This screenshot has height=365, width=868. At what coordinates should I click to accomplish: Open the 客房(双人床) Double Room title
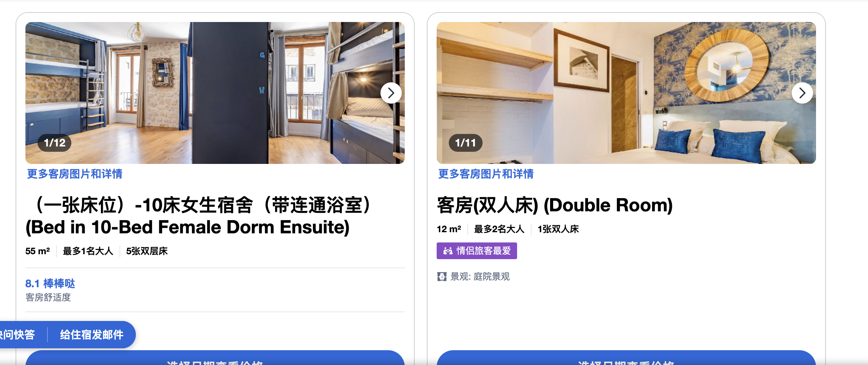coord(555,205)
